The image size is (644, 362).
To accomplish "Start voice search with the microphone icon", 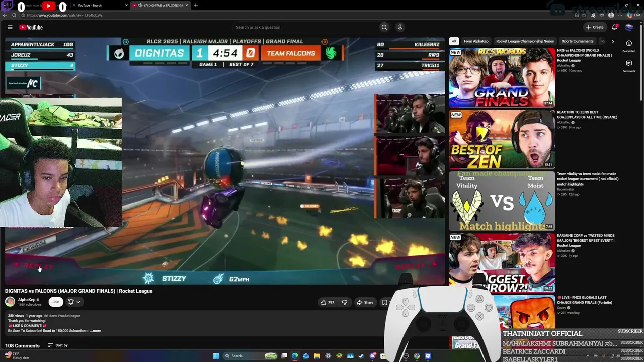I will tap(400, 27).
